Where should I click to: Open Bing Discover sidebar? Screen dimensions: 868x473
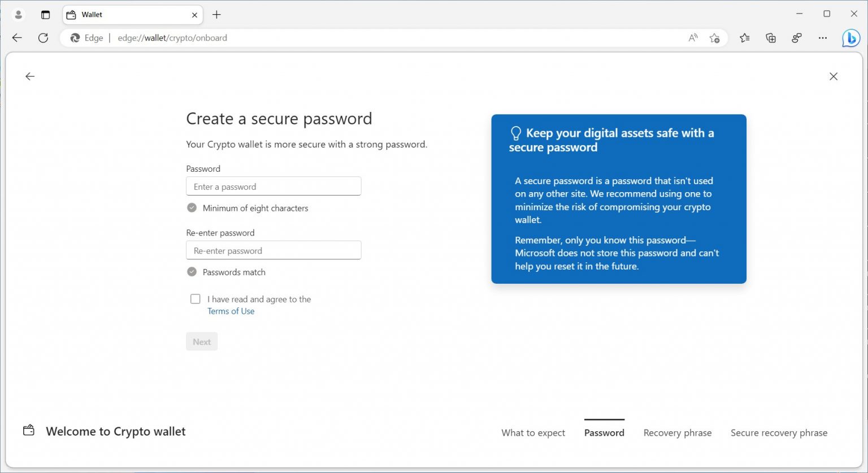click(850, 37)
